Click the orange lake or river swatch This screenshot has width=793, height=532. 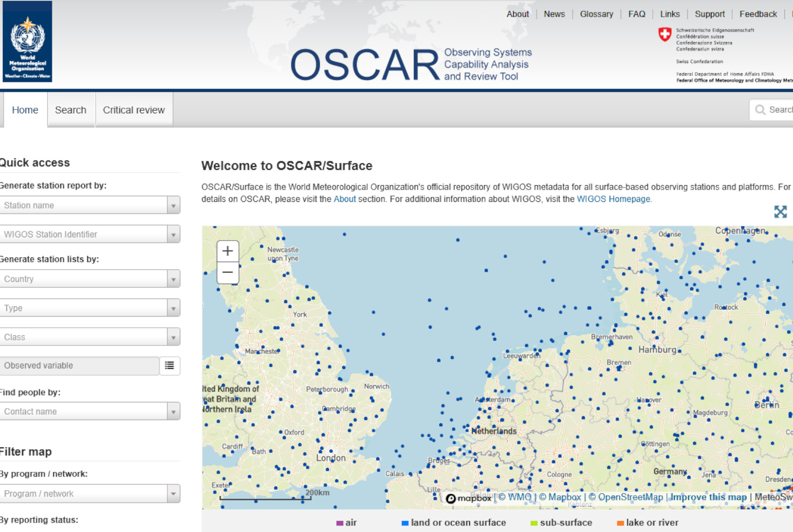[x=620, y=523]
